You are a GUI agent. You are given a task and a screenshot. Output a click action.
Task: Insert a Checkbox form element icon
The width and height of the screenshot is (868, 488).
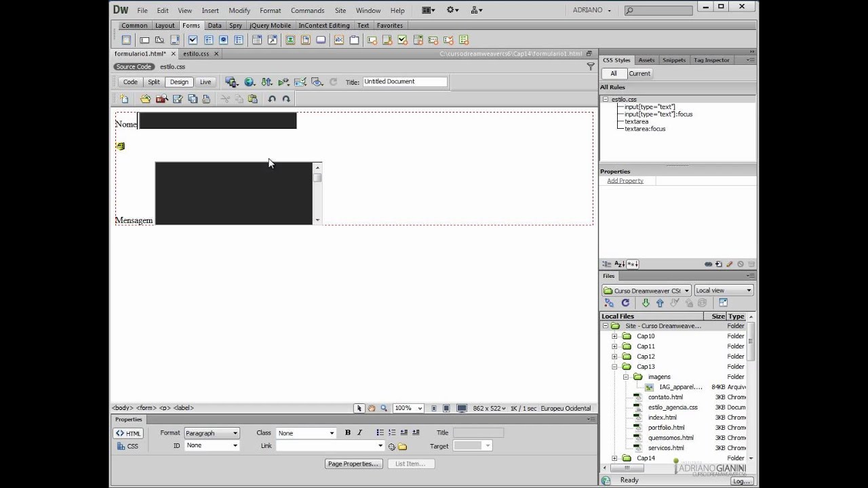pyautogui.click(x=193, y=40)
